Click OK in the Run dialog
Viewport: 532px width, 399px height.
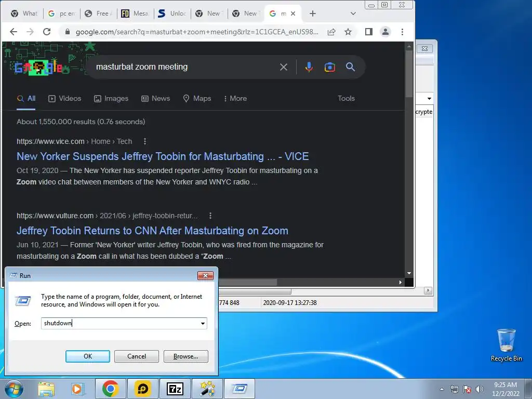coord(87,356)
